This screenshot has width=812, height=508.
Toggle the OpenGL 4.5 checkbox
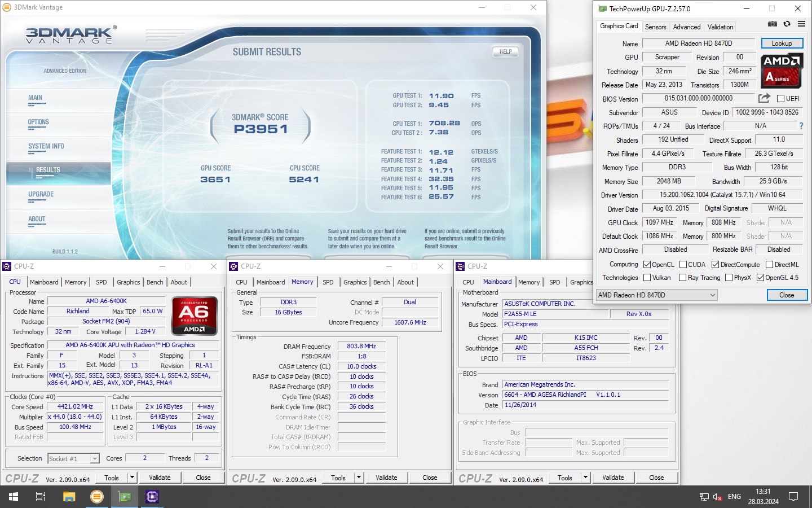(x=760, y=278)
